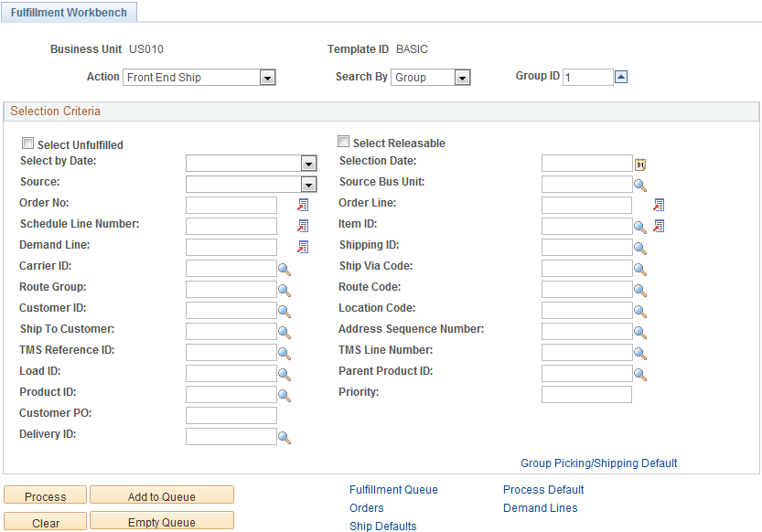The height and width of the screenshot is (532, 762).
Task: Enable the Select Releasable option
Action: coord(343,142)
